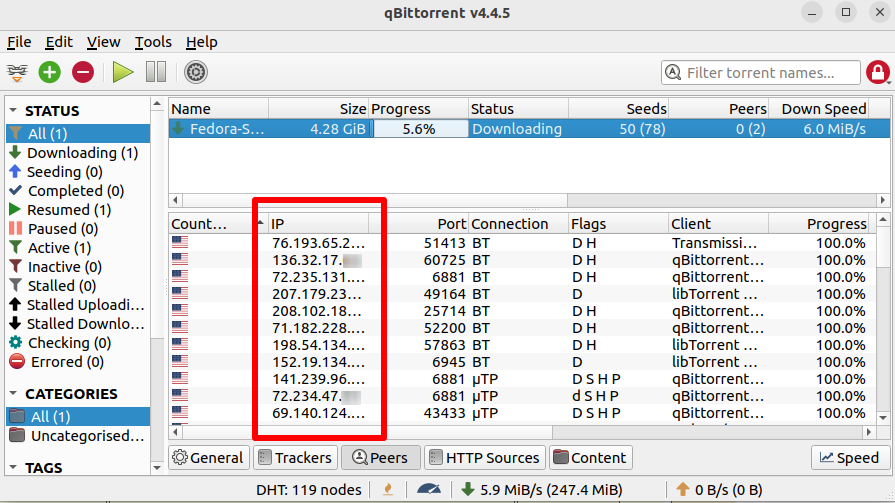Open Options via the gear icon
The height and width of the screenshot is (503, 895).
tap(196, 73)
